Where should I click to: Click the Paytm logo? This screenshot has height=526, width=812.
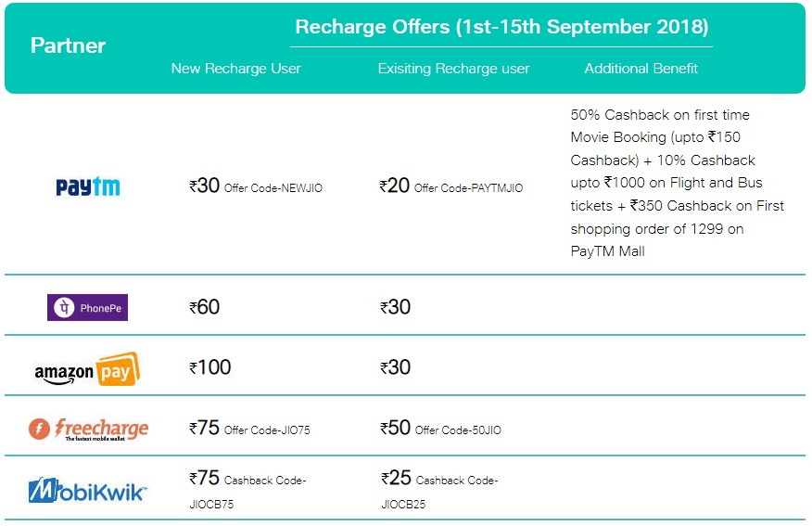coord(87,186)
